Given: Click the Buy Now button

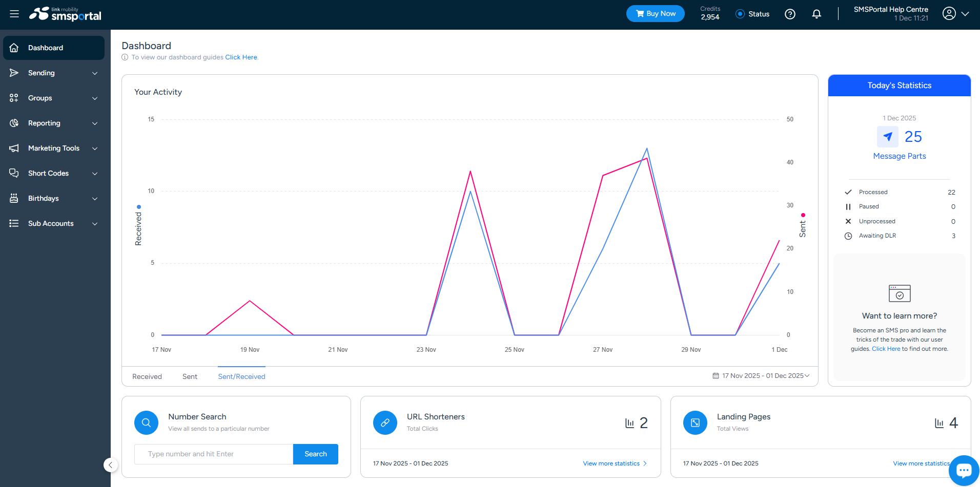Looking at the screenshot, I should click(656, 14).
